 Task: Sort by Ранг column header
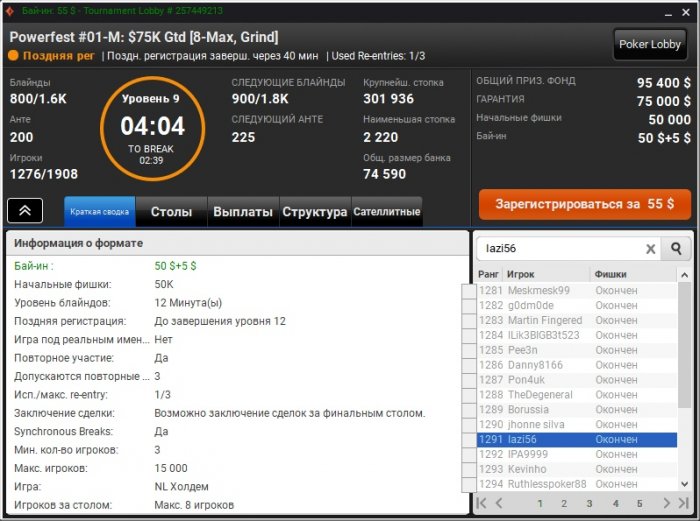pyautogui.click(x=488, y=274)
